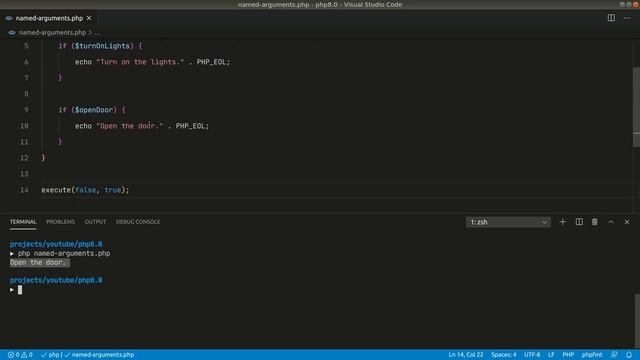Click the editor vertical scrollbar
The image size is (640, 360).
636,107
